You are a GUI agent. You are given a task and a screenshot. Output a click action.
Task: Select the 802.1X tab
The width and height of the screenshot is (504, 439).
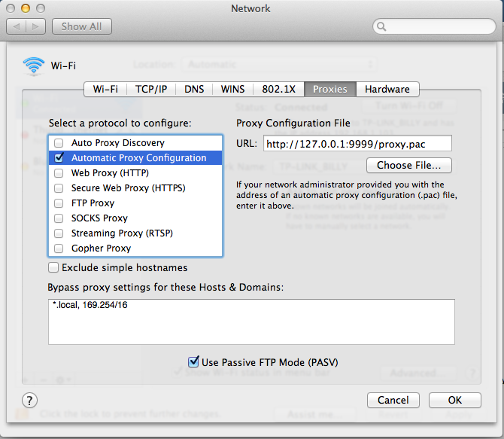click(278, 89)
